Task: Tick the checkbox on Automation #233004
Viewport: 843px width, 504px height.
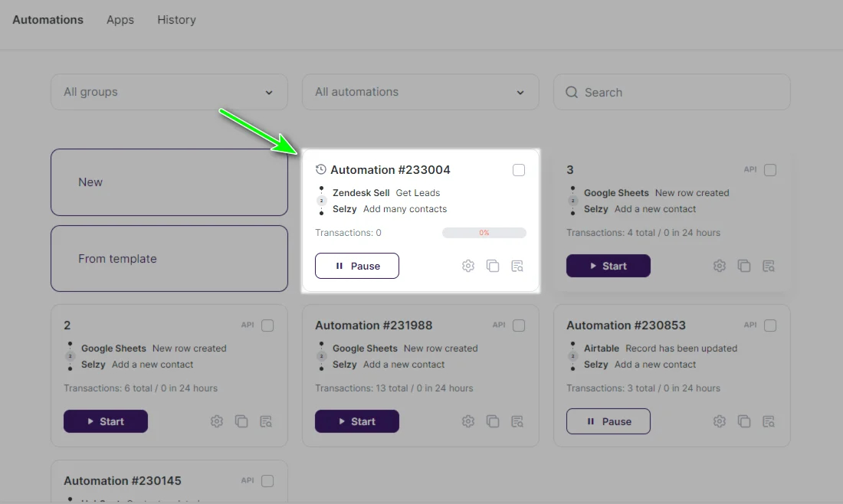Action: pyautogui.click(x=519, y=170)
